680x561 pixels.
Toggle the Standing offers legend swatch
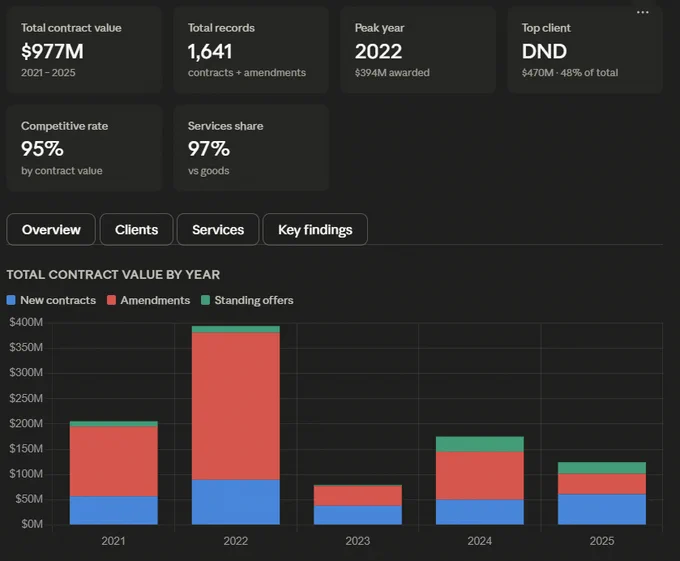(x=206, y=300)
